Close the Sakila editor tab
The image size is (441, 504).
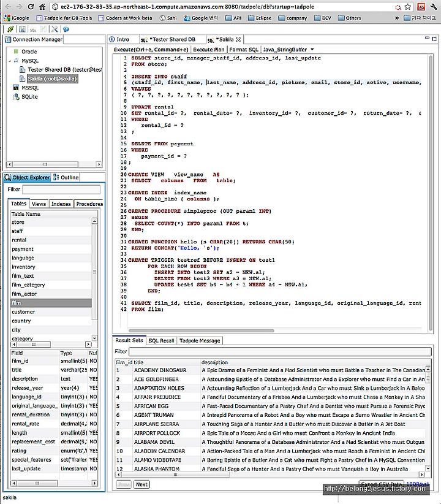pyautogui.click(x=238, y=39)
